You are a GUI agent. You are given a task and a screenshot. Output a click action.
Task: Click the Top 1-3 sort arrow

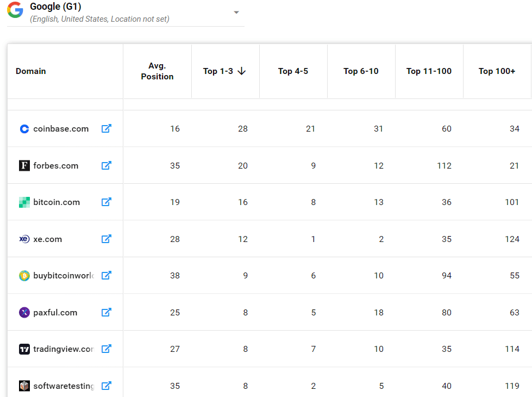(242, 71)
